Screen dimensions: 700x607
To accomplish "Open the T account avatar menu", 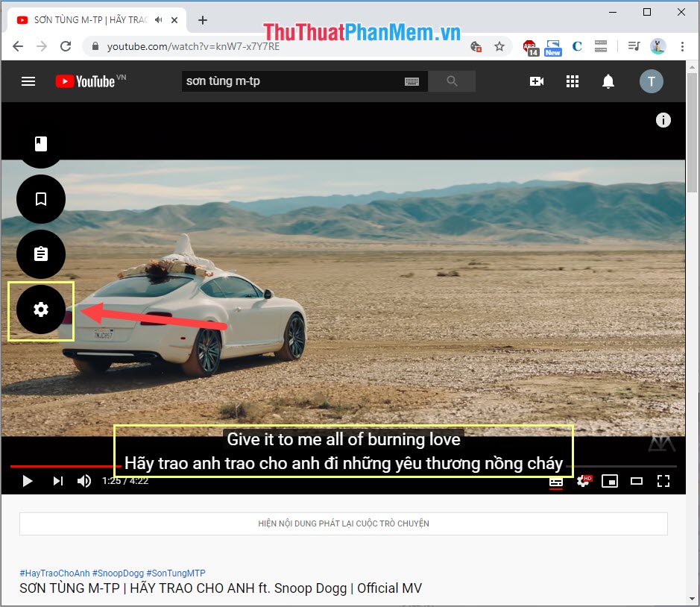I will coord(651,81).
